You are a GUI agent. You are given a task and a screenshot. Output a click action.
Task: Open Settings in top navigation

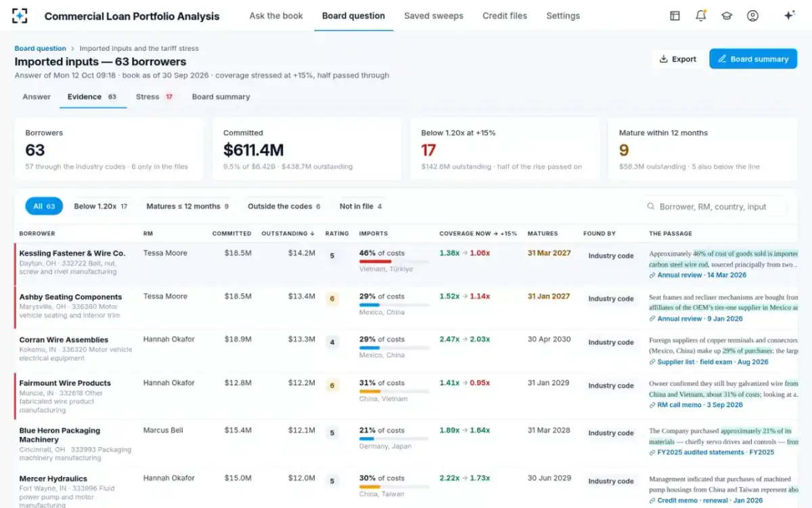tap(563, 16)
